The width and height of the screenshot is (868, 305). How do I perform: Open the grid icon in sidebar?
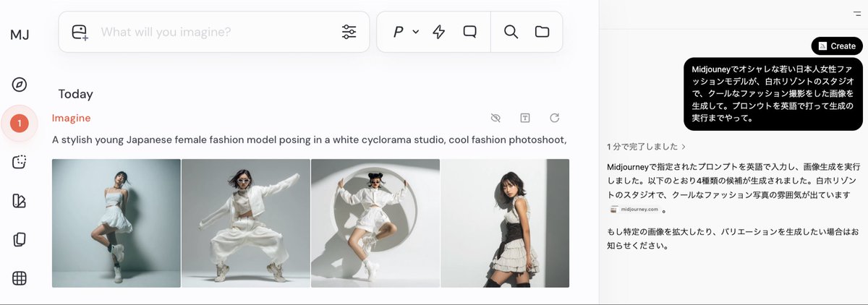point(20,278)
